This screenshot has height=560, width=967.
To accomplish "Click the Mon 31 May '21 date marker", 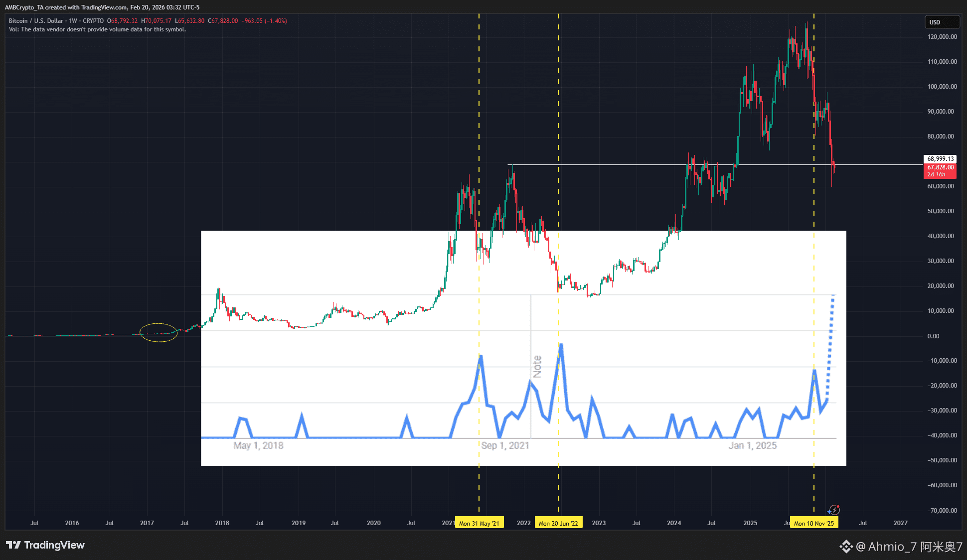I will click(479, 522).
